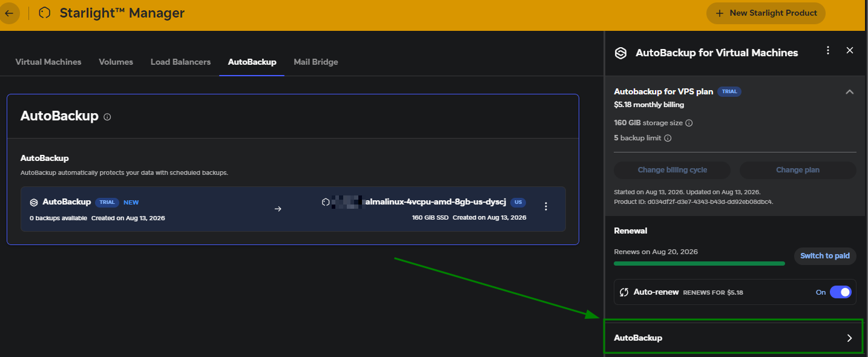Image resolution: width=868 pixels, height=357 pixels.
Task: Click '$5.18 monthly billing' text
Action: point(649,105)
